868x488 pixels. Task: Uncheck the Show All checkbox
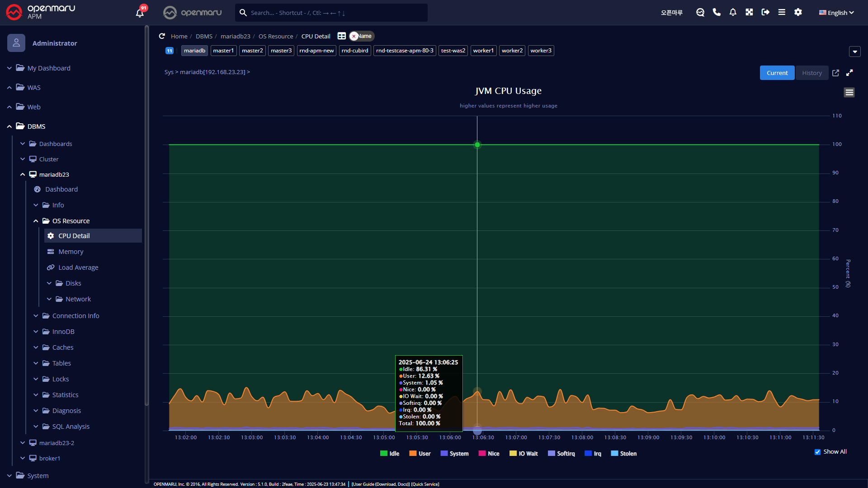click(x=817, y=452)
